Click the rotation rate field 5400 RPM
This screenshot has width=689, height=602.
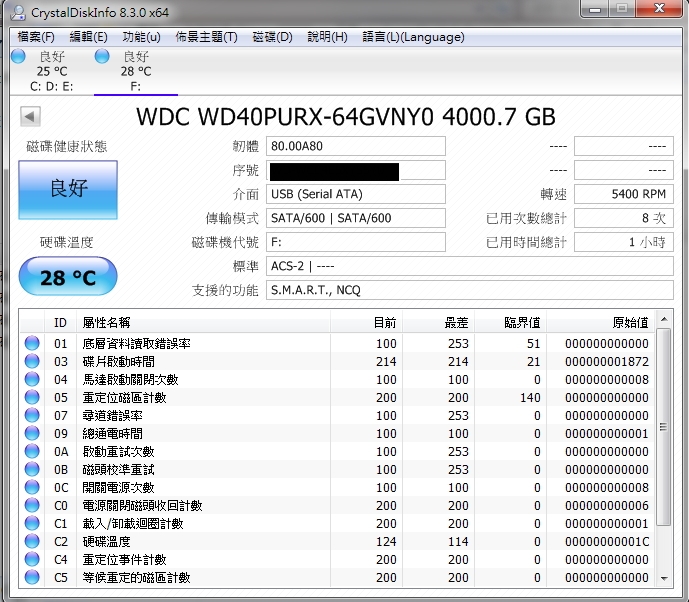pos(624,194)
